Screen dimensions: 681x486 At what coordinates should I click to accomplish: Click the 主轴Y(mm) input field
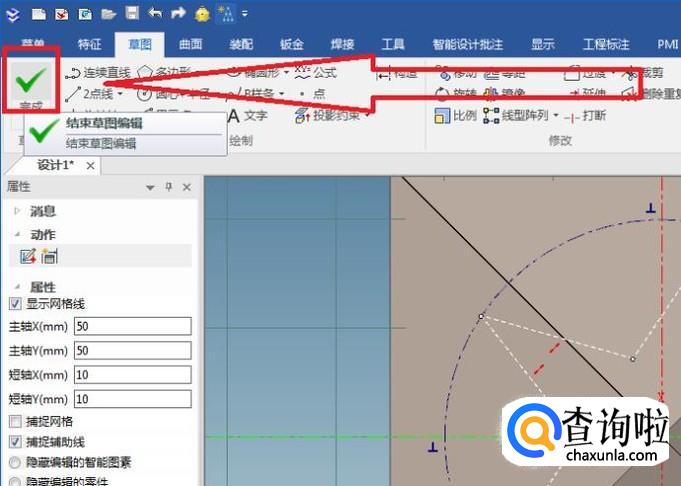[133, 350]
